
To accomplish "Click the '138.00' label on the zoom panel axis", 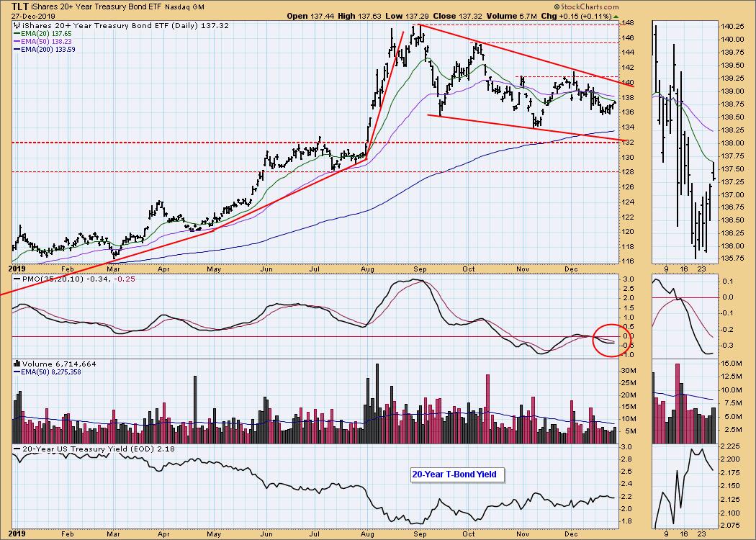I will (732, 143).
